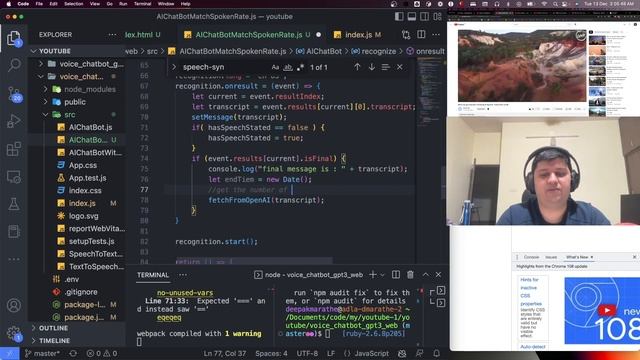
Task: Open the Selection menu in menu bar
Action: [73, 4]
